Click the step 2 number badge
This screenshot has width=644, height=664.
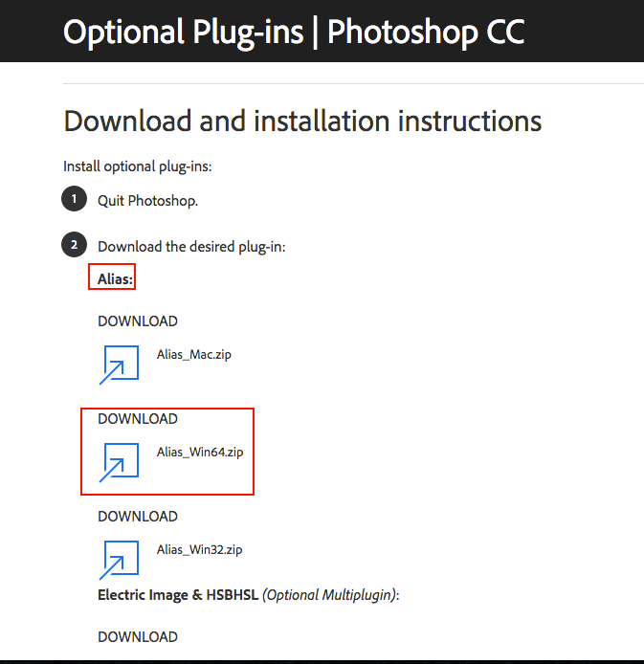coord(74,246)
